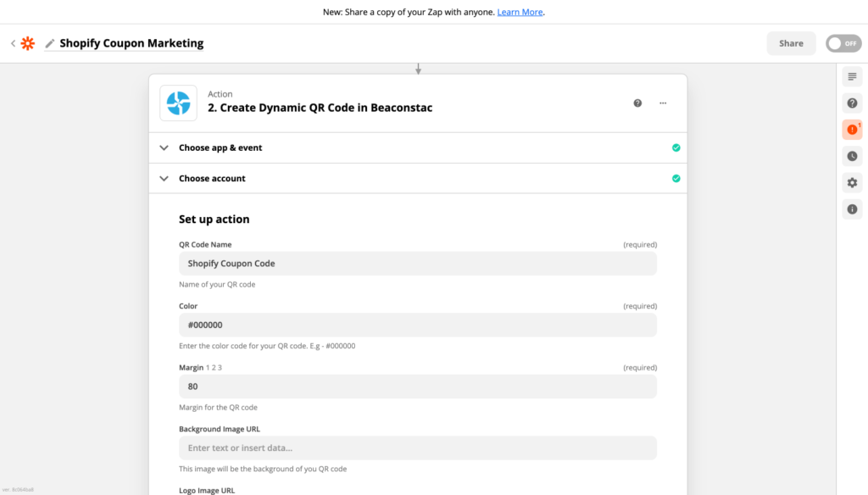The width and height of the screenshot is (868, 495).
Task: Click the pencil icon to rename the Zap
Action: tap(49, 42)
